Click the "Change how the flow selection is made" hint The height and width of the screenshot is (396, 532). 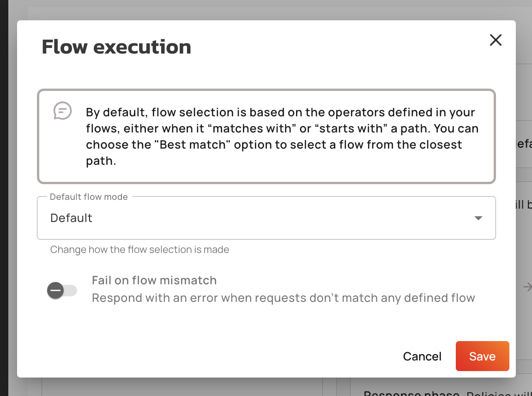[x=139, y=250]
